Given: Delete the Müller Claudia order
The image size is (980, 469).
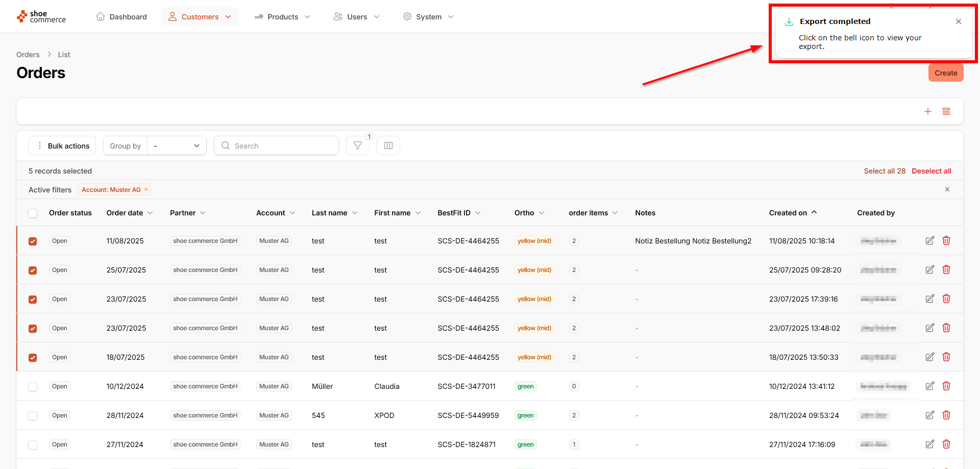Looking at the screenshot, I should (x=946, y=386).
